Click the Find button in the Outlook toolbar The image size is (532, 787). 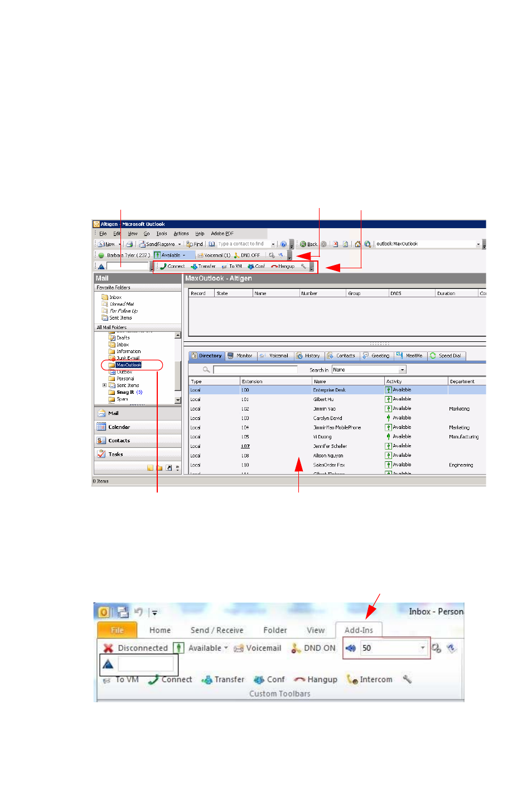(x=195, y=244)
